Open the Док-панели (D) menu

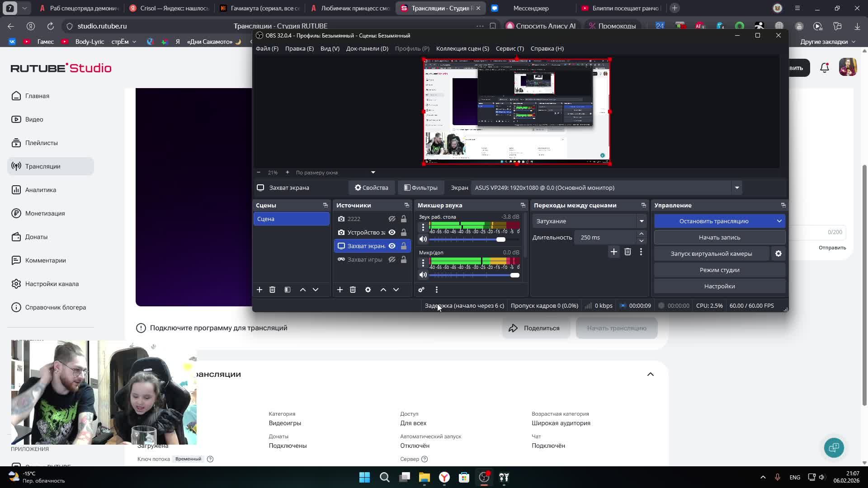tap(367, 48)
